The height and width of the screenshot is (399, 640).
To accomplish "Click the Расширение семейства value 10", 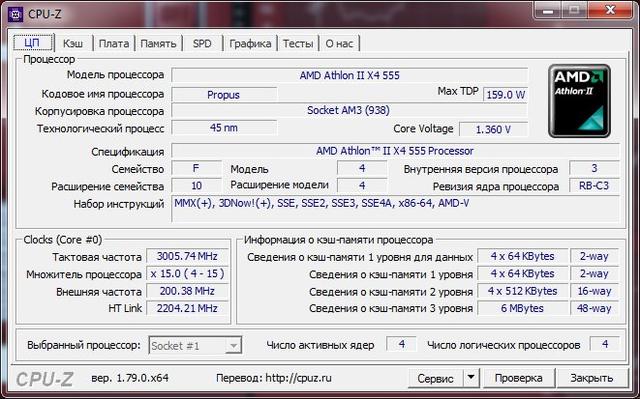I will 196,186.
